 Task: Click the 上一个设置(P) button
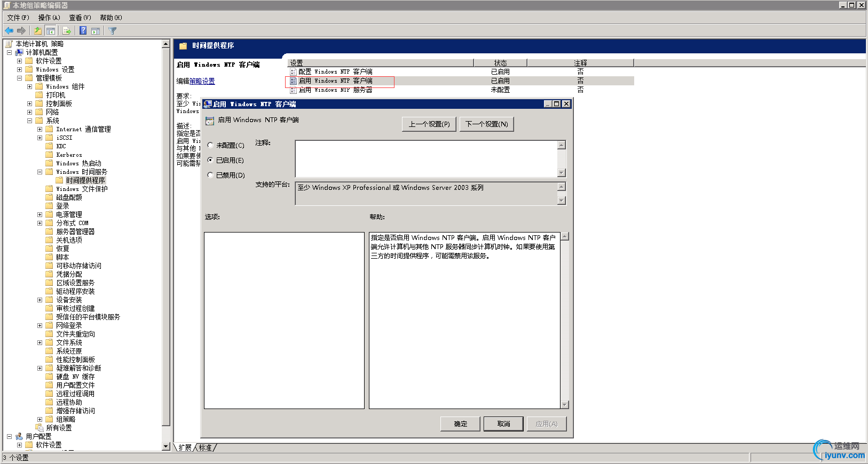coord(429,124)
